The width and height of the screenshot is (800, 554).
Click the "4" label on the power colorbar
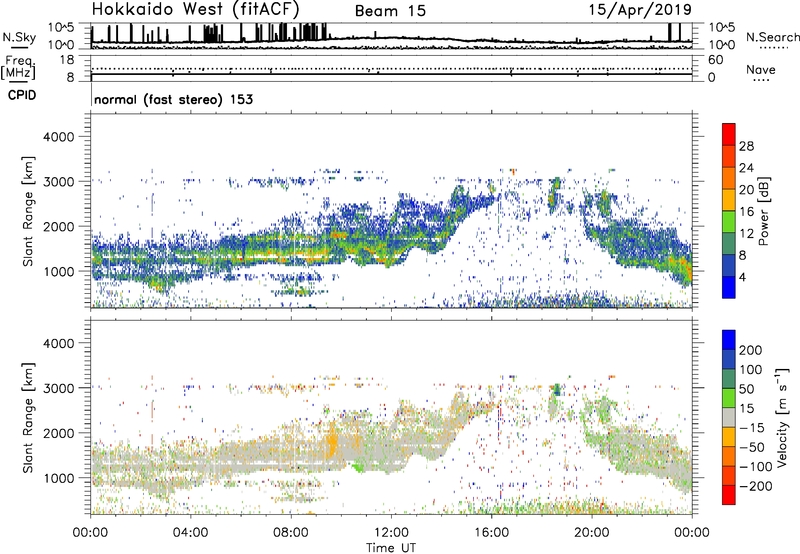pyautogui.click(x=742, y=277)
